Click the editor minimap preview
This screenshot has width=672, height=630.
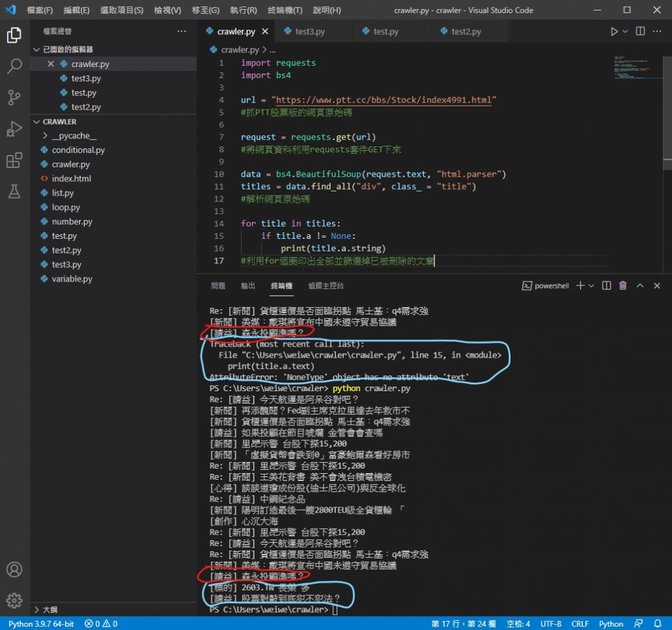click(x=638, y=68)
